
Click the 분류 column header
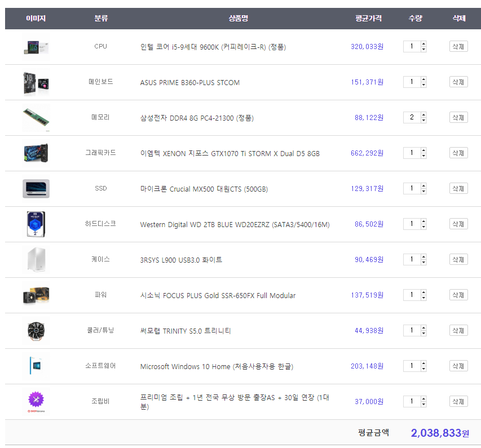pyautogui.click(x=101, y=19)
